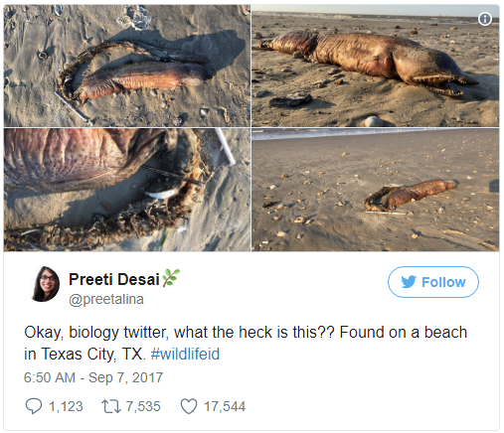Click the reply speech bubble icon
This screenshot has width=504, height=433.
click(x=34, y=406)
